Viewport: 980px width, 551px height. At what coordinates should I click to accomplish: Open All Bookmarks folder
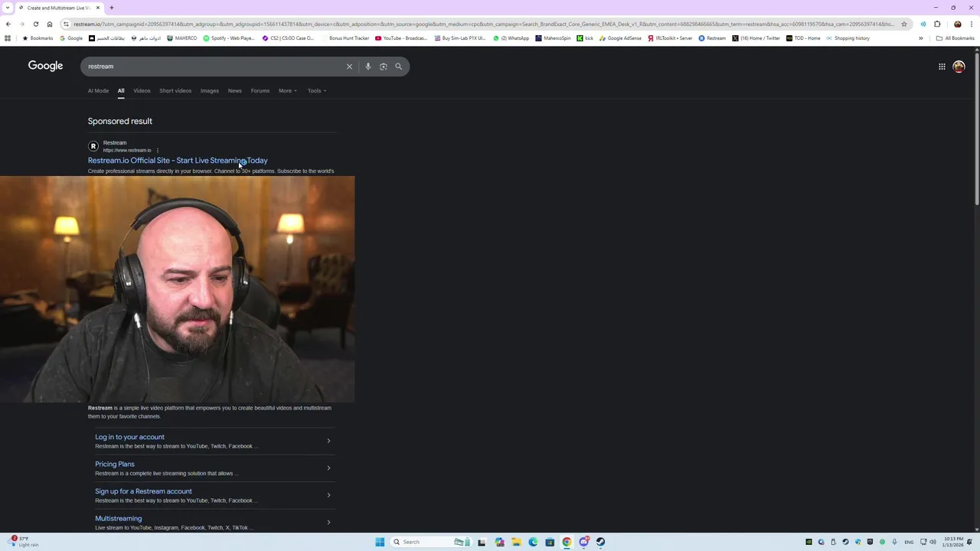[955, 38]
